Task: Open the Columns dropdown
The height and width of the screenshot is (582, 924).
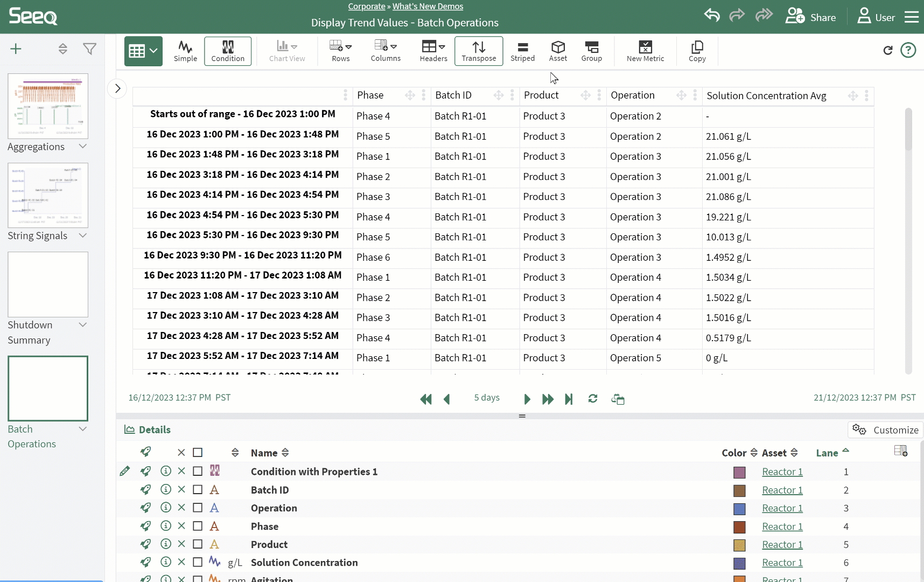Action: click(x=386, y=51)
